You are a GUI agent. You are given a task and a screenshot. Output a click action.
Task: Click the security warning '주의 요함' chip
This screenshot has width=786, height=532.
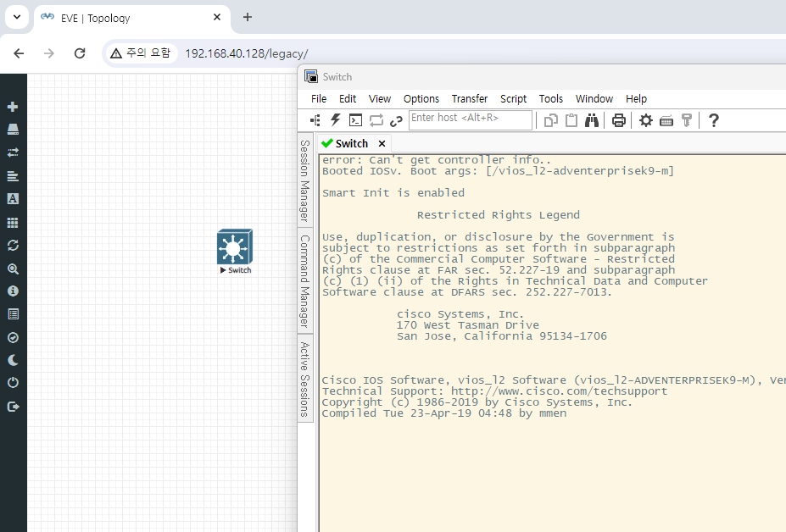141,53
